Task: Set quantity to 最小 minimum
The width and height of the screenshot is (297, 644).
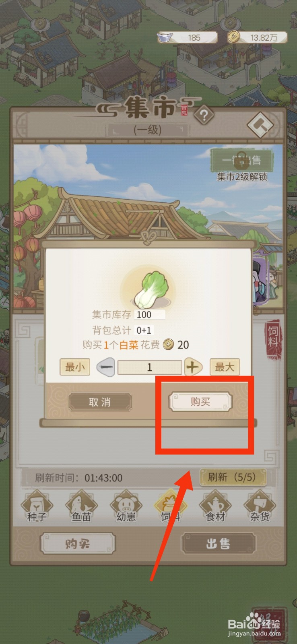Action: point(75,367)
